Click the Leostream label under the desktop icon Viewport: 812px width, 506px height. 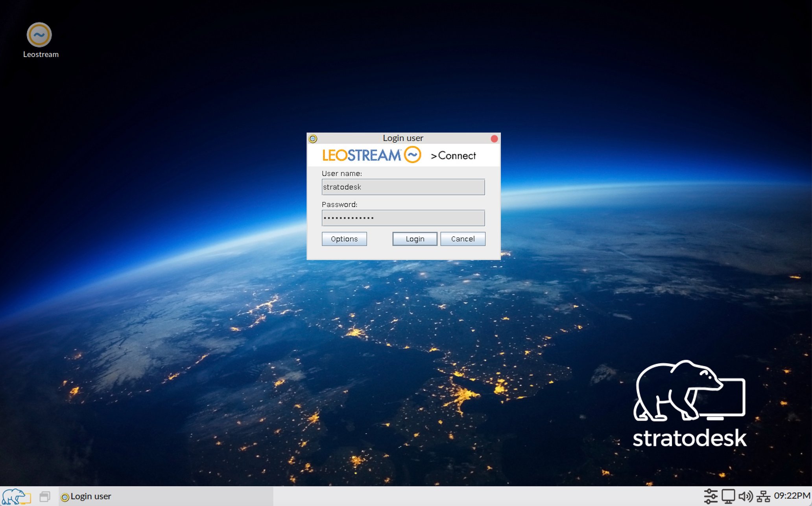41,55
